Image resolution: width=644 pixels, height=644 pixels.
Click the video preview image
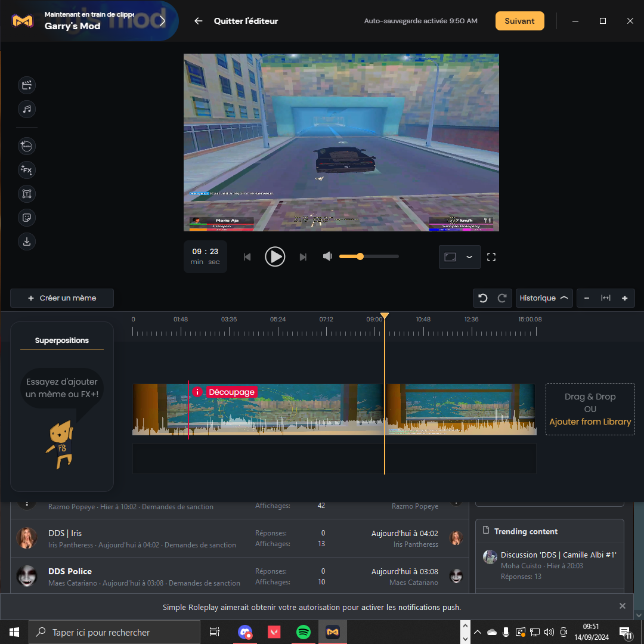(341, 143)
